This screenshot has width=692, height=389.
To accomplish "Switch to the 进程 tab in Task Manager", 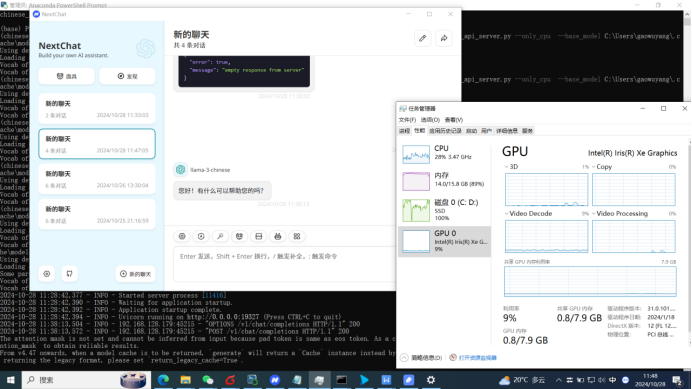I will [404, 131].
